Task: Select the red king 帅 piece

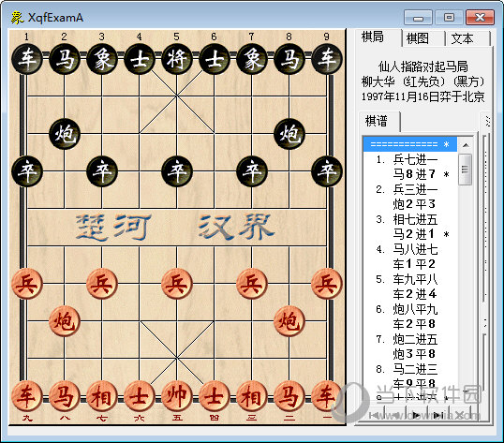Action: [177, 396]
